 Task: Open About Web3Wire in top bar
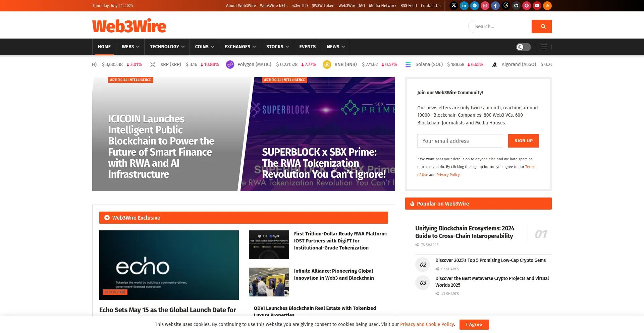click(x=241, y=6)
